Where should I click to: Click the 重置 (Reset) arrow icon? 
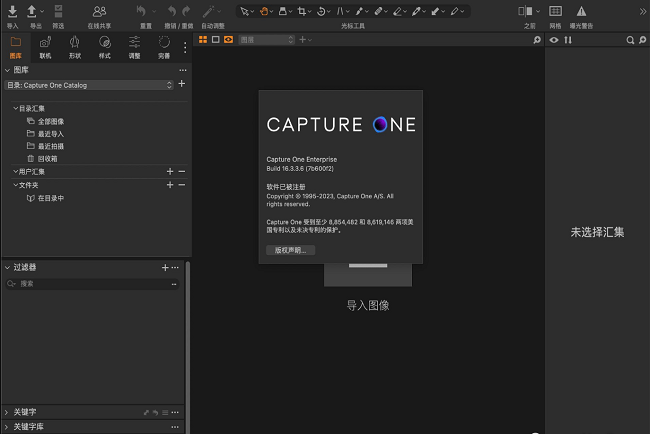click(x=141, y=11)
